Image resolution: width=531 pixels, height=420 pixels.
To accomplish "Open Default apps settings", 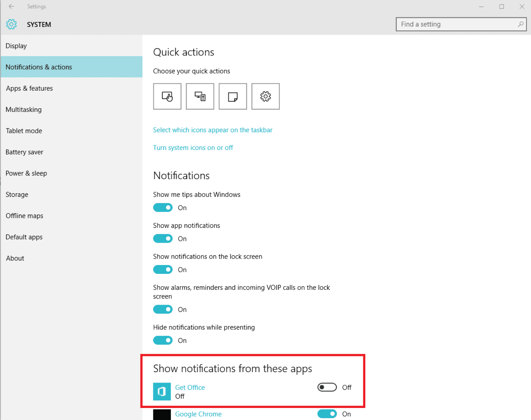I will (x=72, y=237).
